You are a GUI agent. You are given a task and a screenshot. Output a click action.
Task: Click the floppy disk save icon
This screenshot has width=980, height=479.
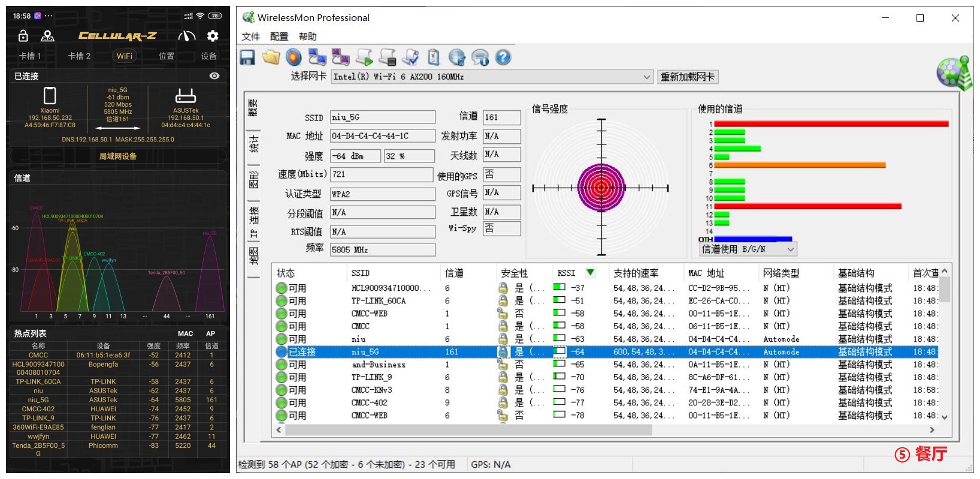pyautogui.click(x=247, y=58)
